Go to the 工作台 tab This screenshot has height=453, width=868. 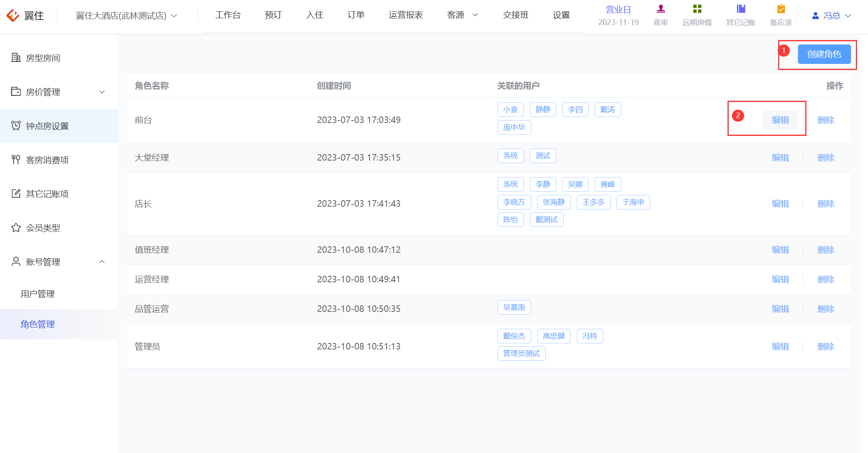point(228,15)
